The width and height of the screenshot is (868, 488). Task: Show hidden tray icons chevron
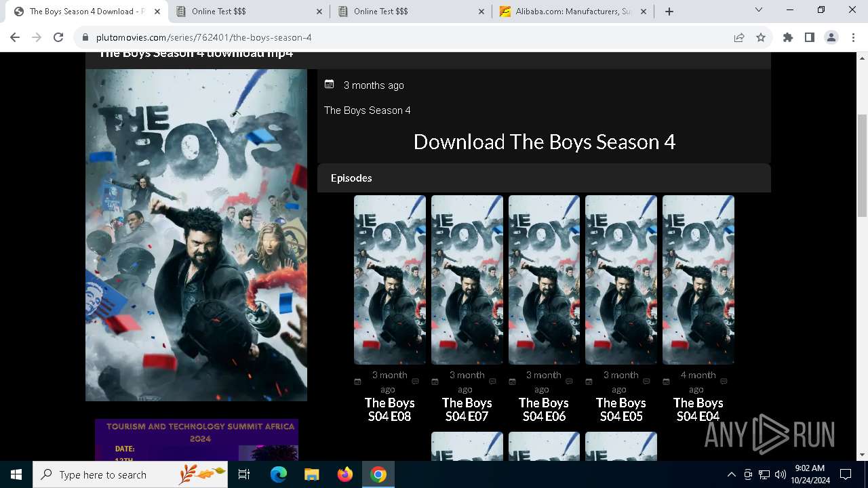pyautogui.click(x=731, y=474)
